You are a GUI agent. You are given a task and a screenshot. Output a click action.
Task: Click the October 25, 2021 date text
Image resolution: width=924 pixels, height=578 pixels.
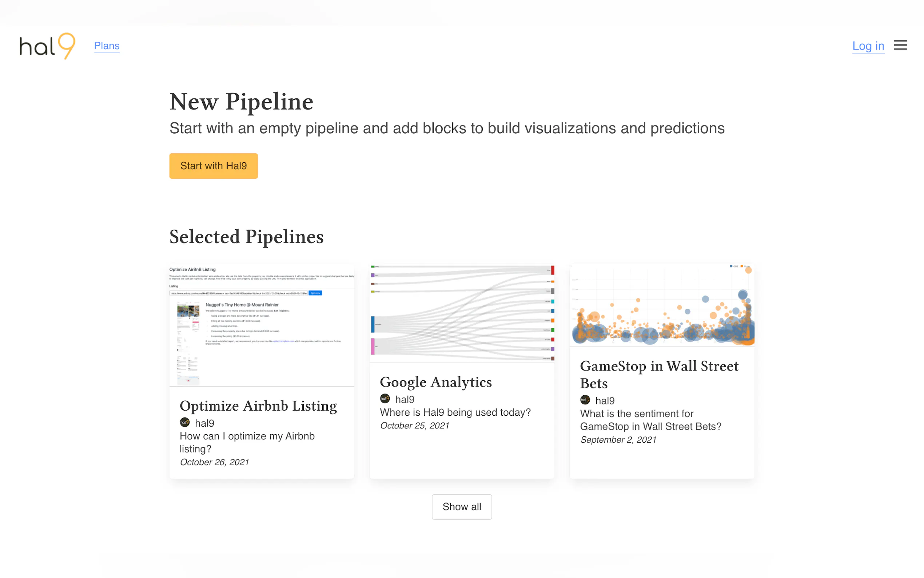[414, 425]
